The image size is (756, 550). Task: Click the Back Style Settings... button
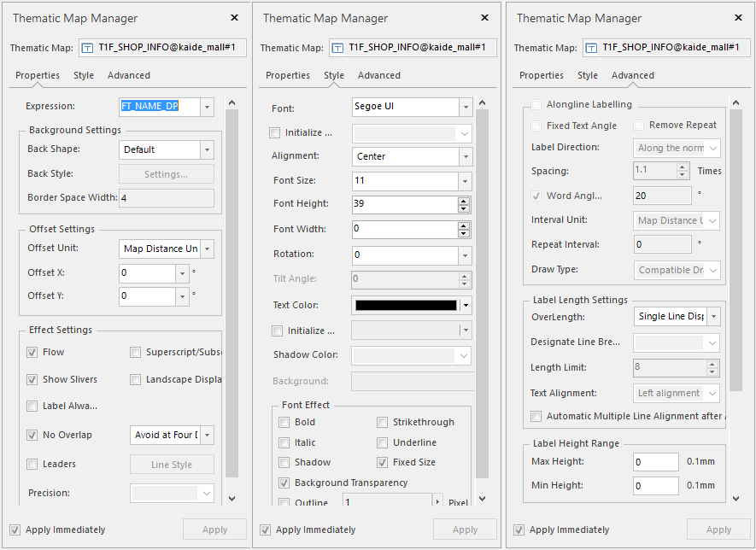(166, 174)
